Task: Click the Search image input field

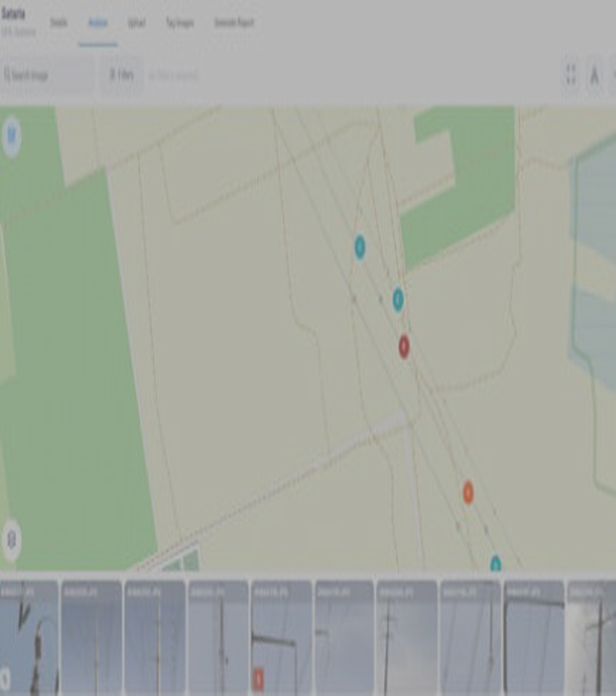Action: (47, 75)
